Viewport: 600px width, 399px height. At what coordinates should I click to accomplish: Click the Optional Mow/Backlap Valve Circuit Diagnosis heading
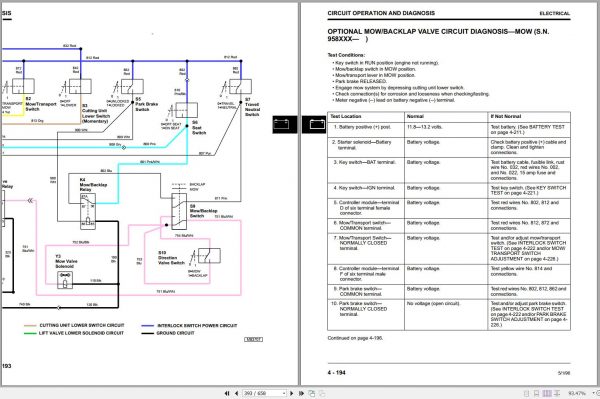pos(438,35)
